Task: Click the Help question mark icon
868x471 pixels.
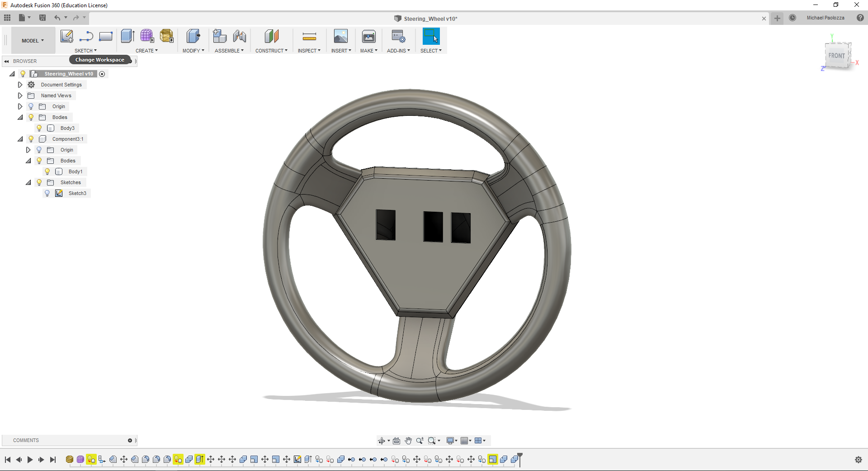Action: [x=860, y=18]
